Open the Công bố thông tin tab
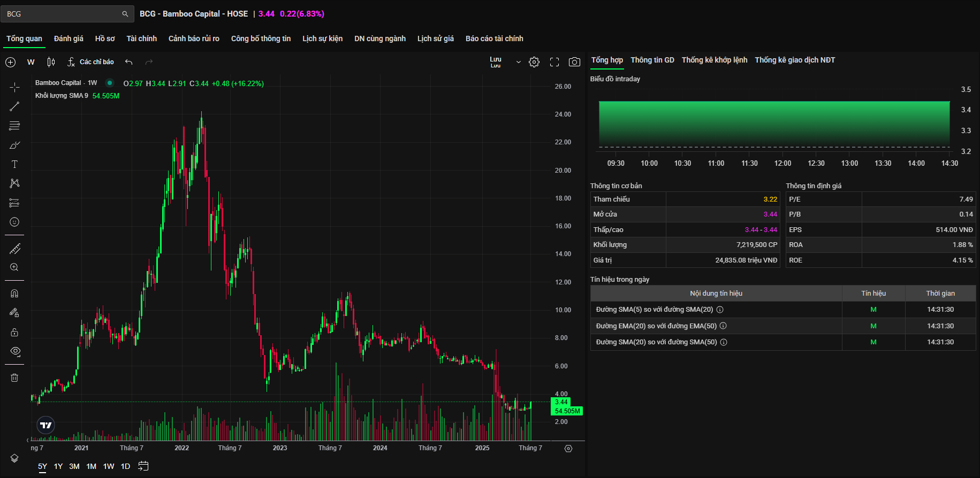 261,38
